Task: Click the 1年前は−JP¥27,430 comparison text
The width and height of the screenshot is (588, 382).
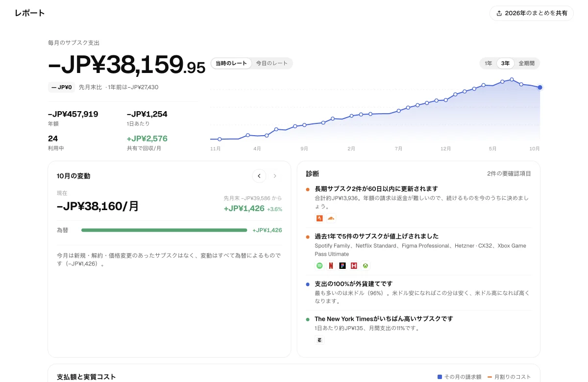Action: pos(133,87)
